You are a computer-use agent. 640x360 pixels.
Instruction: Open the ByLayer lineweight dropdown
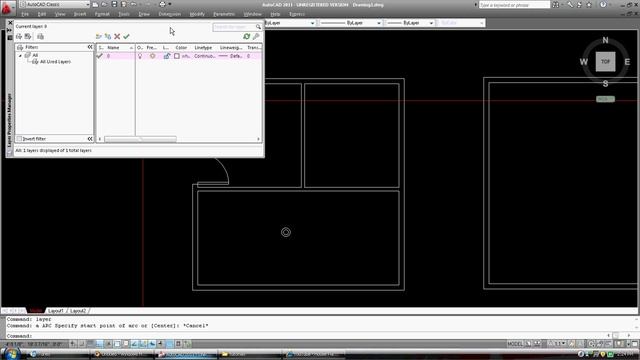click(x=409, y=23)
